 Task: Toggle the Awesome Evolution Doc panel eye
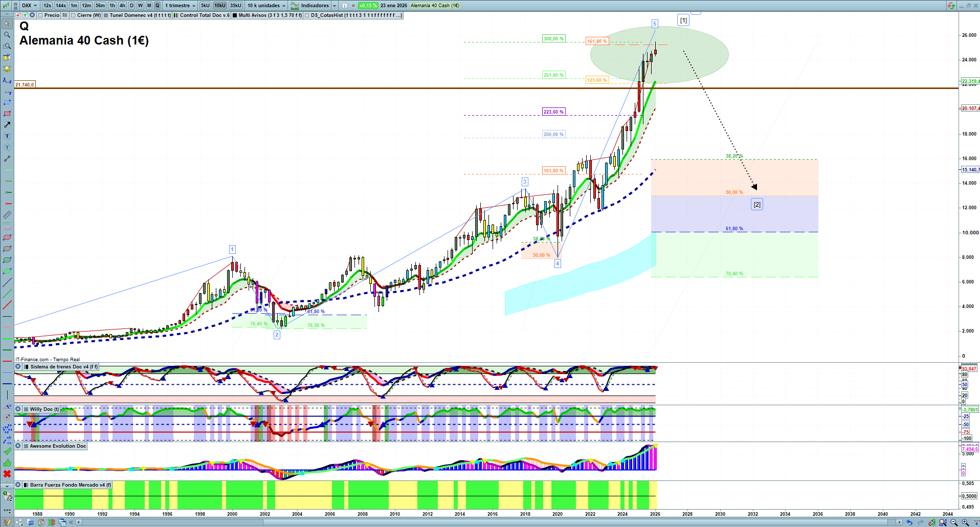click(18, 446)
